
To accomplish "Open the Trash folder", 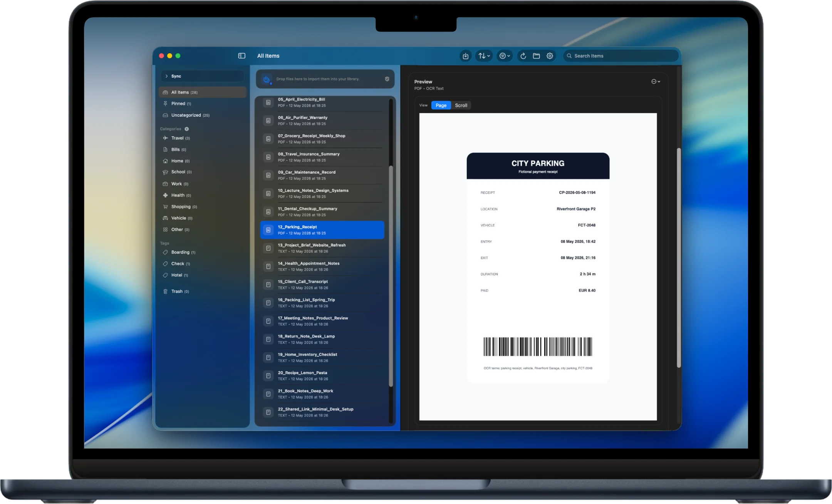I will (203, 291).
